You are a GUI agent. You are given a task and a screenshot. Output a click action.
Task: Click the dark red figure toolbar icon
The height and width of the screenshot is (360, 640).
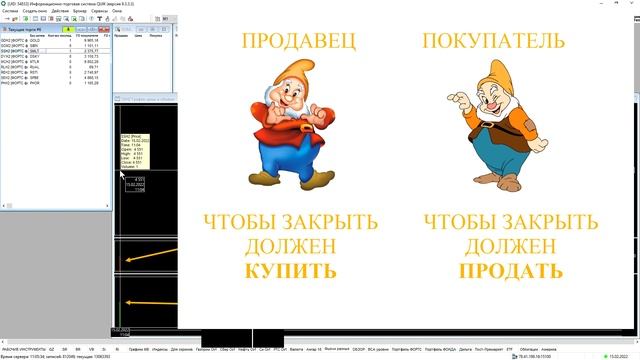(131, 19)
